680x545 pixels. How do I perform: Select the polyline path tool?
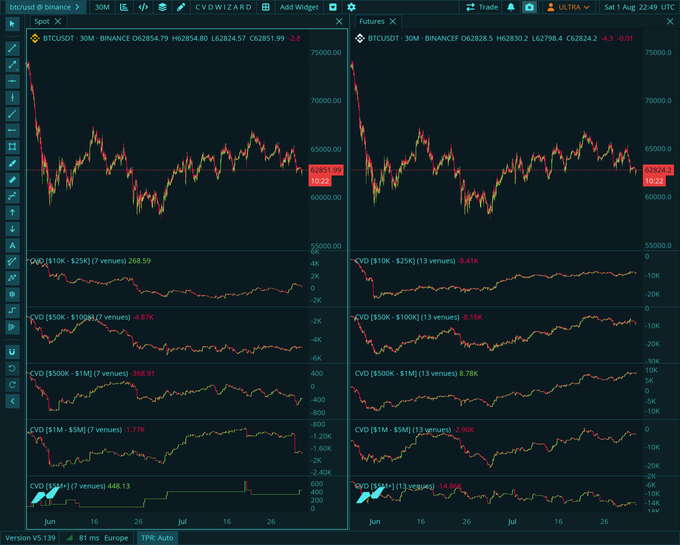(12, 278)
